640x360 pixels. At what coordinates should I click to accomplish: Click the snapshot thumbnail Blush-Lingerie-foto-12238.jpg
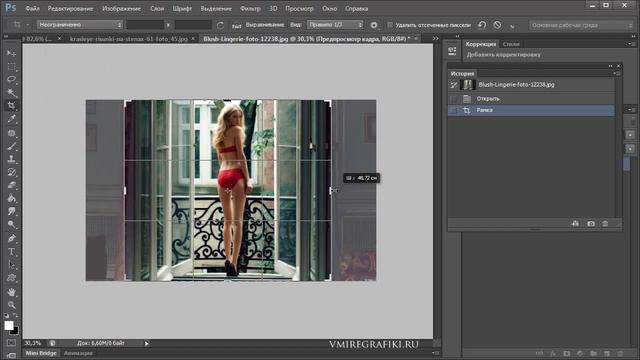pos(467,85)
